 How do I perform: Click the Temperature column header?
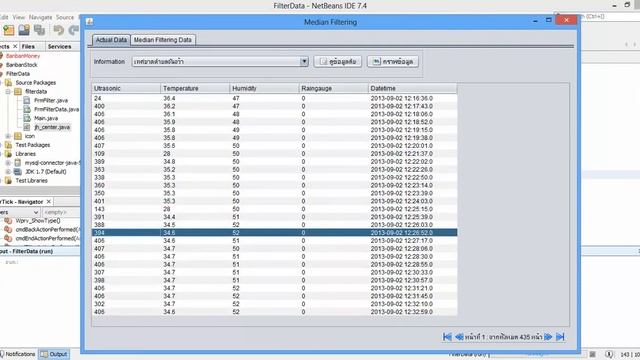(x=195, y=88)
